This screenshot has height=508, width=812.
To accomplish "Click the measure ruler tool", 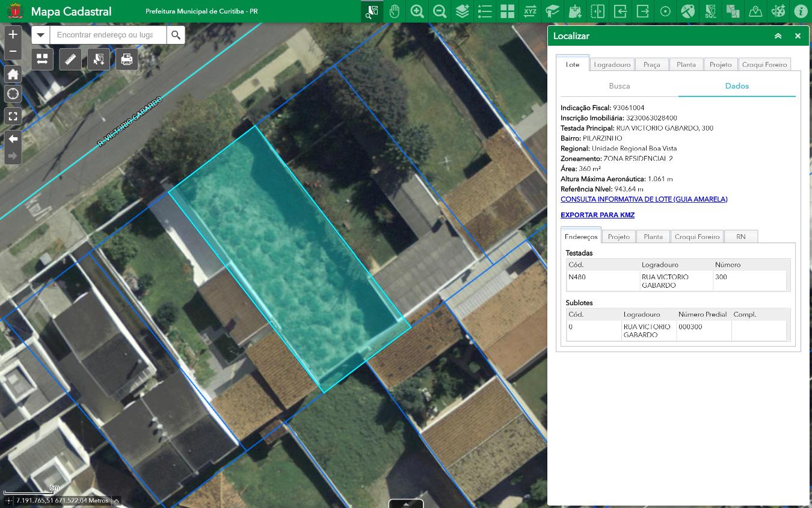I will [x=70, y=59].
